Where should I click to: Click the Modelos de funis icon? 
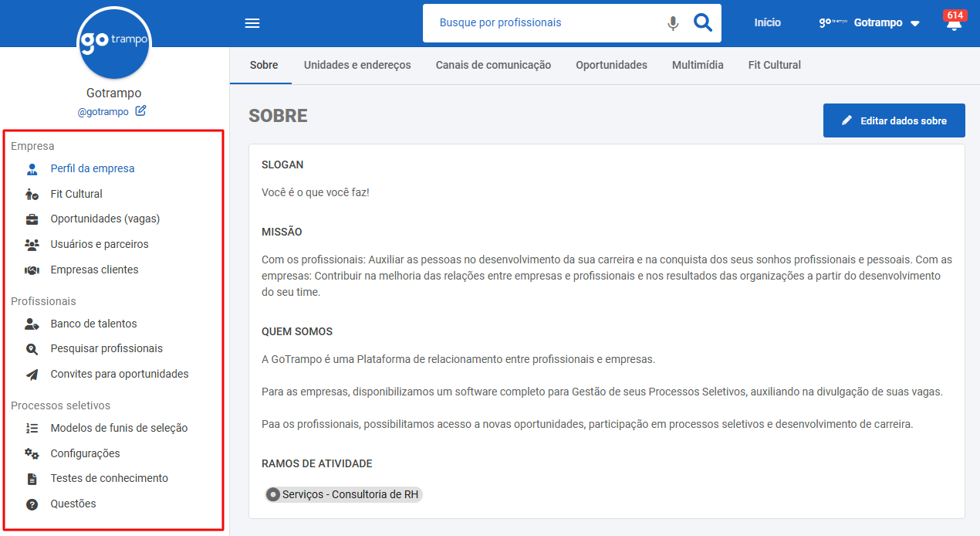point(32,428)
